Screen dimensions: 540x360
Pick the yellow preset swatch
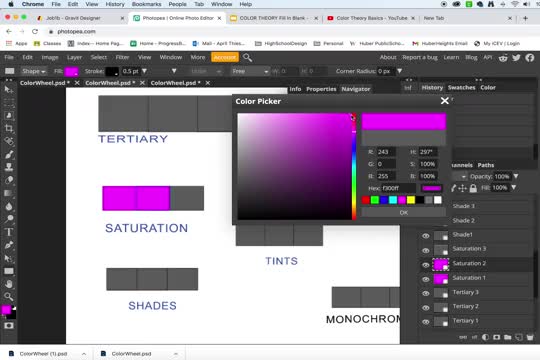pos(411,200)
